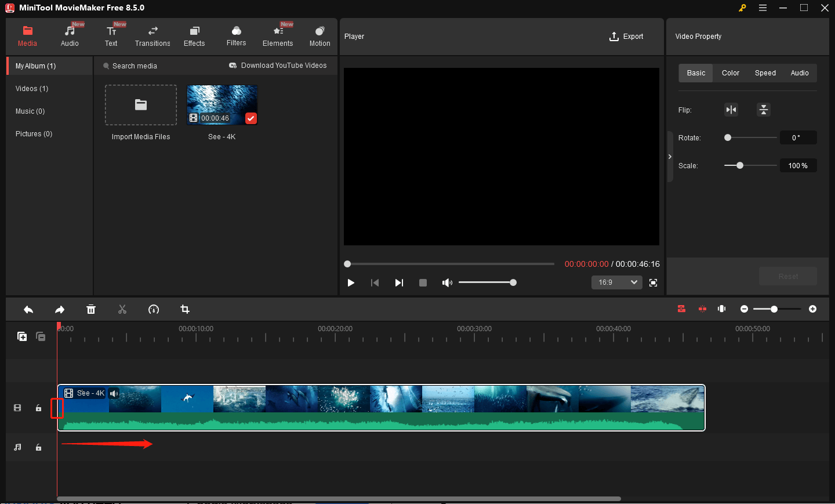
Task: Toggle the lock on the music track
Action: point(39,448)
